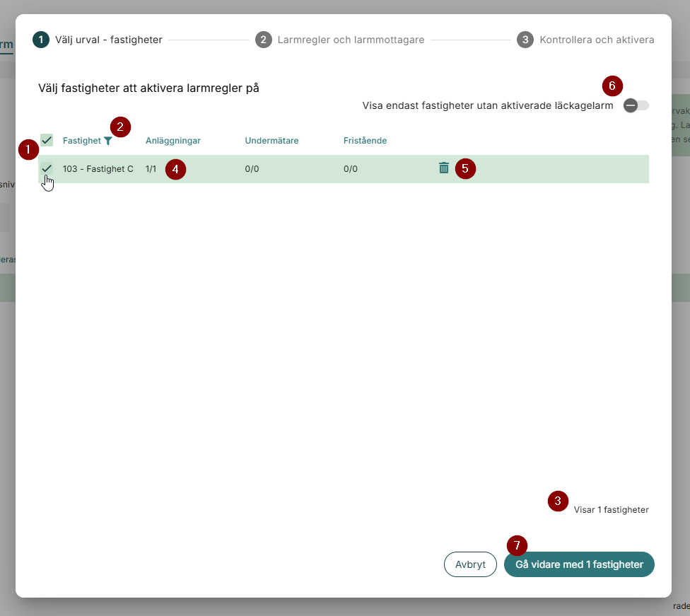Click the step 1 number circle
The width and height of the screenshot is (690, 616).
[x=41, y=40]
